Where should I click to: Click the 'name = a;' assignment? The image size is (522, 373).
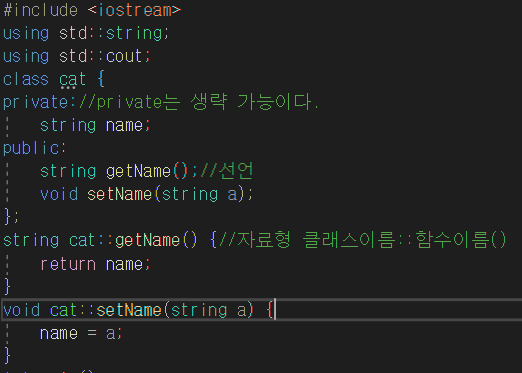[81, 333]
